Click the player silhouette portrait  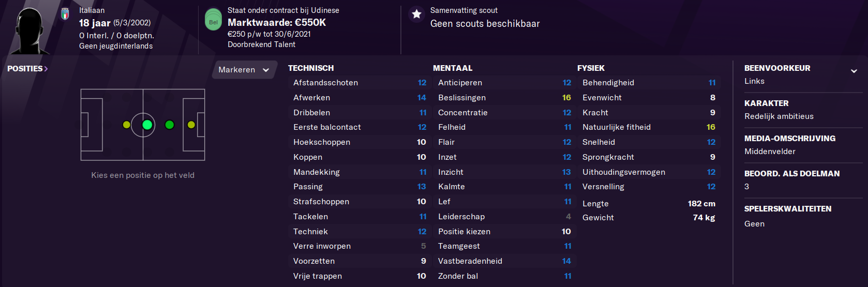point(30,31)
